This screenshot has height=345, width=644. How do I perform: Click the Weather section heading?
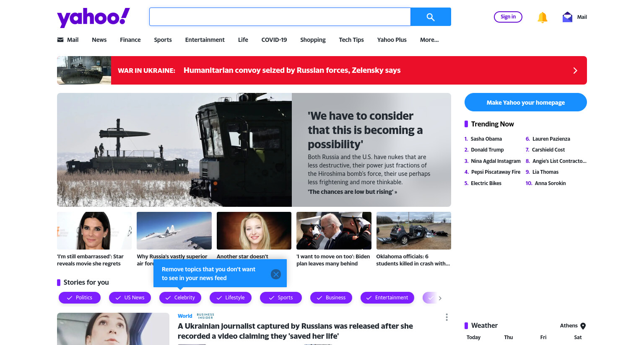[484, 326]
